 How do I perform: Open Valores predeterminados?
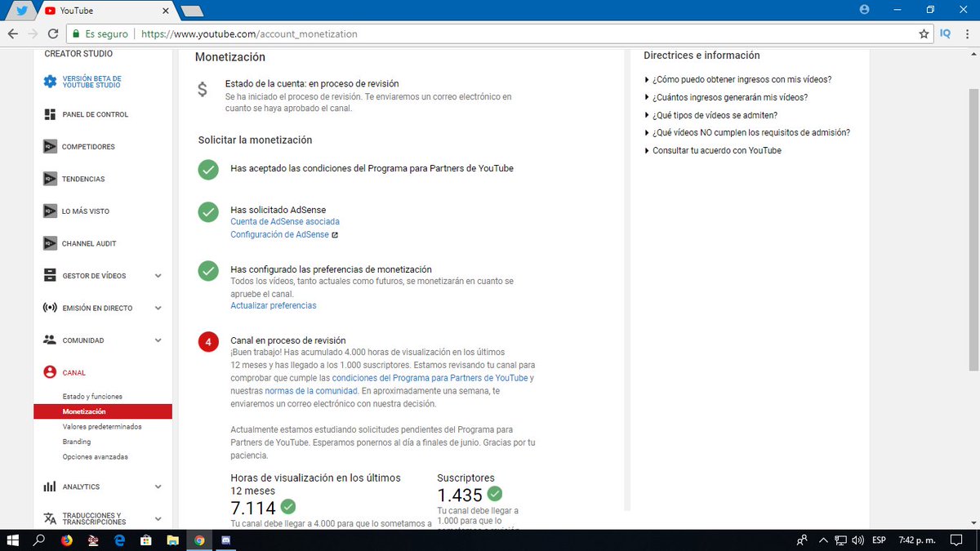(102, 427)
